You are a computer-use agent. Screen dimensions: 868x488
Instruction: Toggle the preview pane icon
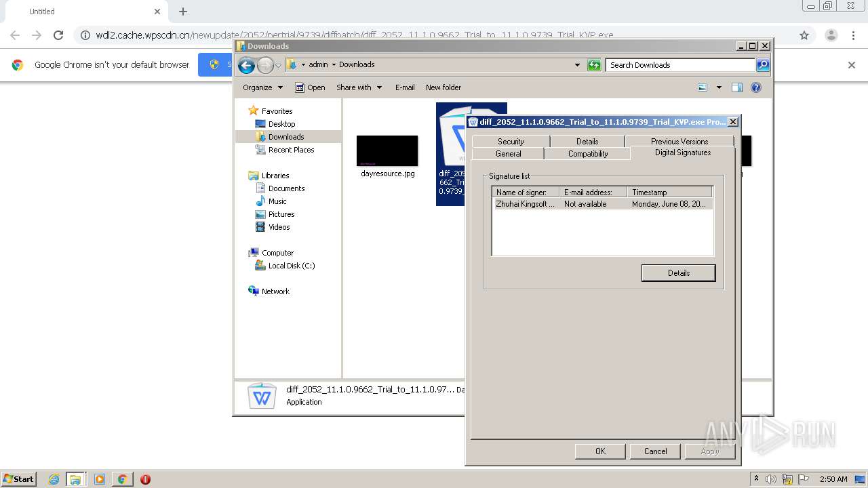tap(737, 87)
